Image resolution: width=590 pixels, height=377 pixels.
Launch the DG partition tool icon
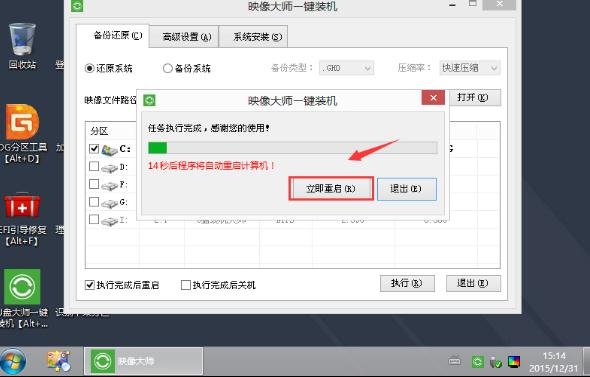pyautogui.click(x=22, y=122)
